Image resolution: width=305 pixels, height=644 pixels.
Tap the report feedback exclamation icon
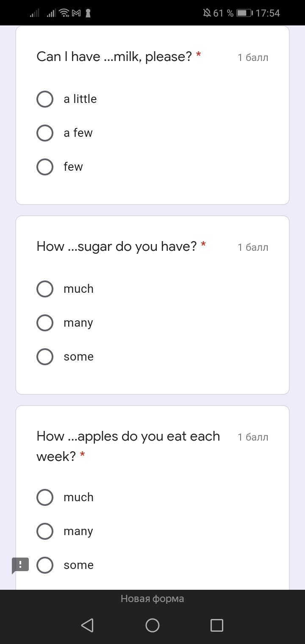20,565
